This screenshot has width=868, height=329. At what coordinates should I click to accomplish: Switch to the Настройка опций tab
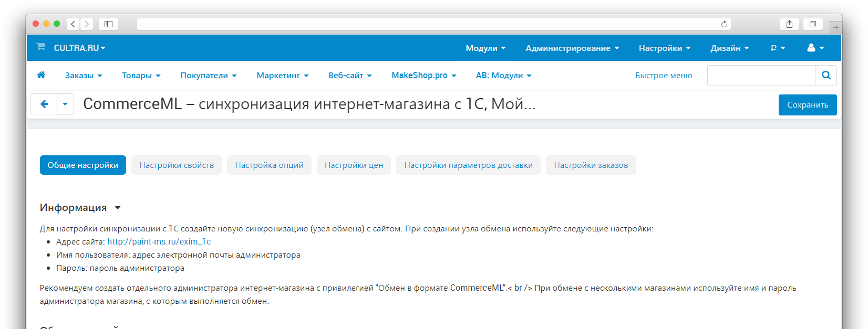click(x=269, y=165)
